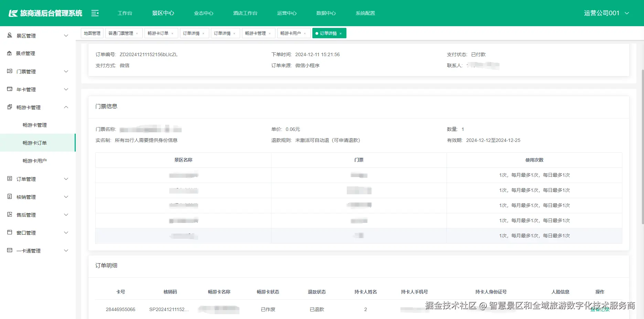Select 畅游卡用户 in the sidebar

pos(35,160)
